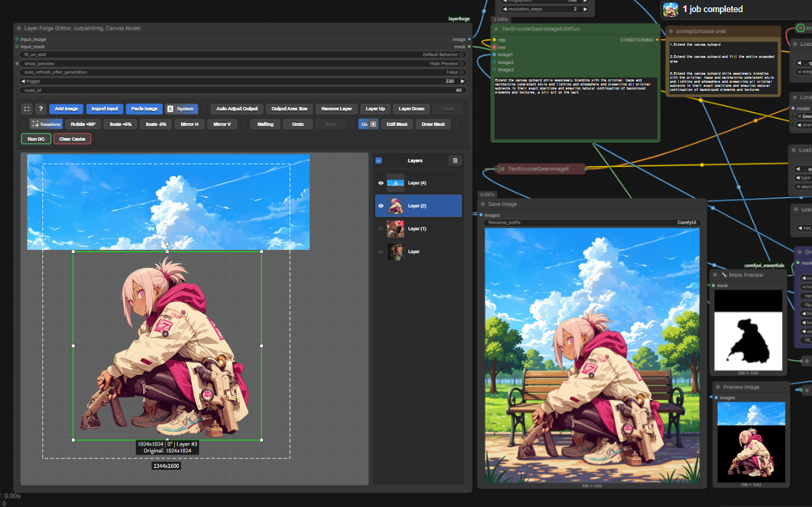Show Layer (1) via its eye icon
Screen dimensions: 812x507
pos(381,229)
